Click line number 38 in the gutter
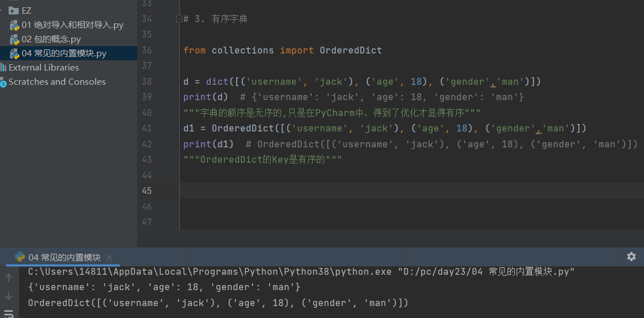The width and height of the screenshot is (644, 318). pyautogui.click(x=147, y=82)
